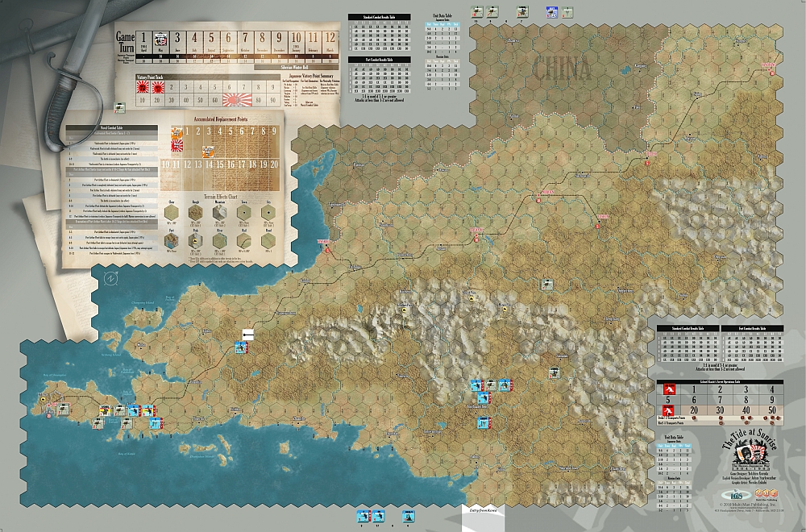Select the white railhead marker on the railway line

coord(247,334)
